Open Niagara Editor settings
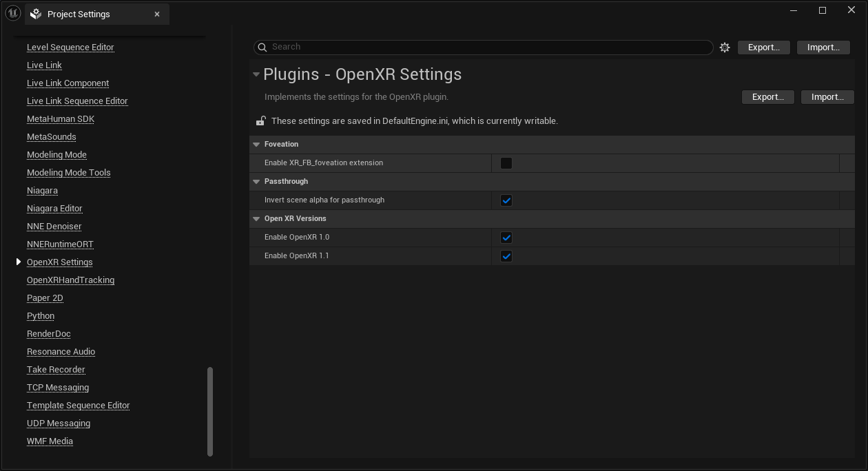868x471 pixels. (54, 209)
